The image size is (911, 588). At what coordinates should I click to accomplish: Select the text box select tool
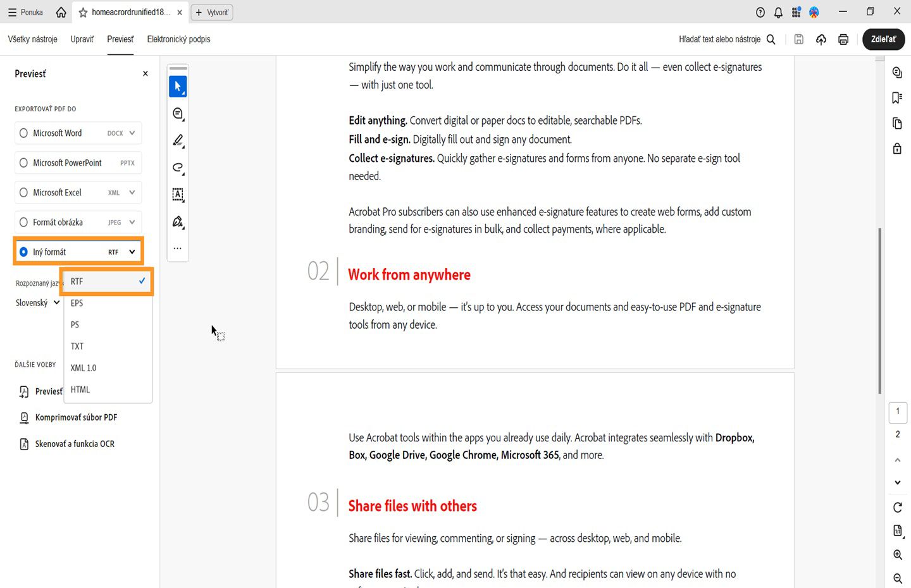(x=178, y=195)
